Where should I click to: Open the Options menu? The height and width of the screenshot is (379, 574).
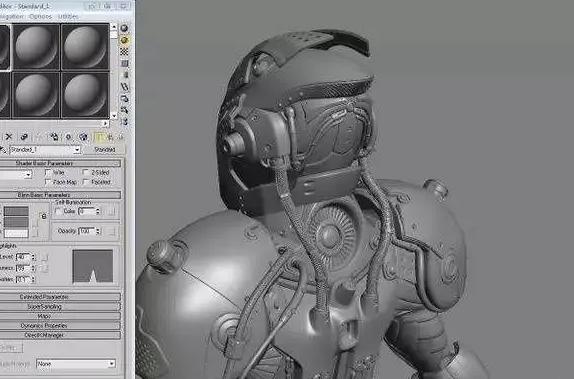coord(40,16)
